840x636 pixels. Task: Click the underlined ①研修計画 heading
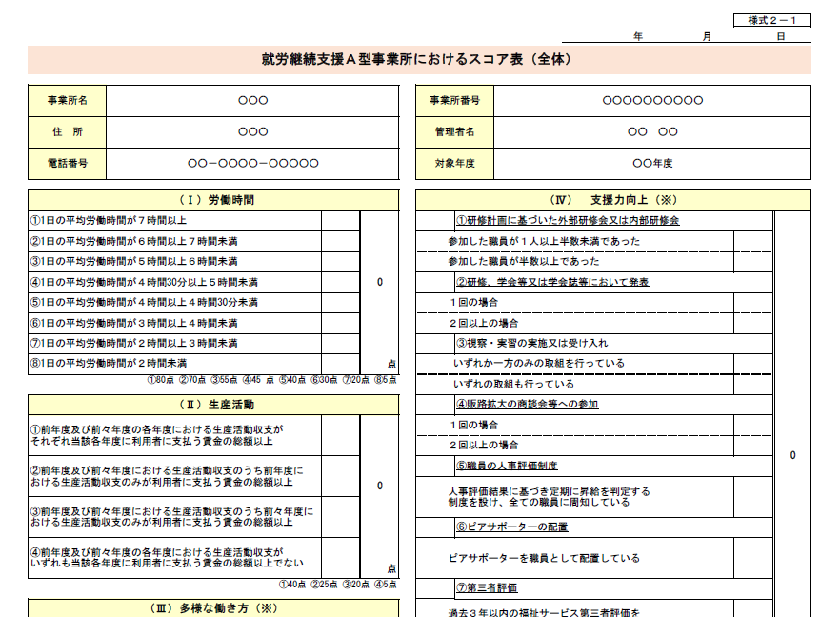[x=567, y=220]
